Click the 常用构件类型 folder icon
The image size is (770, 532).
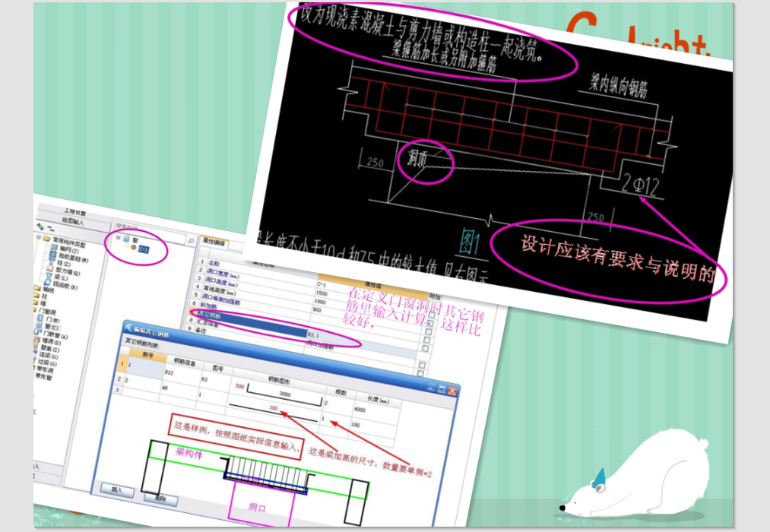47,239
